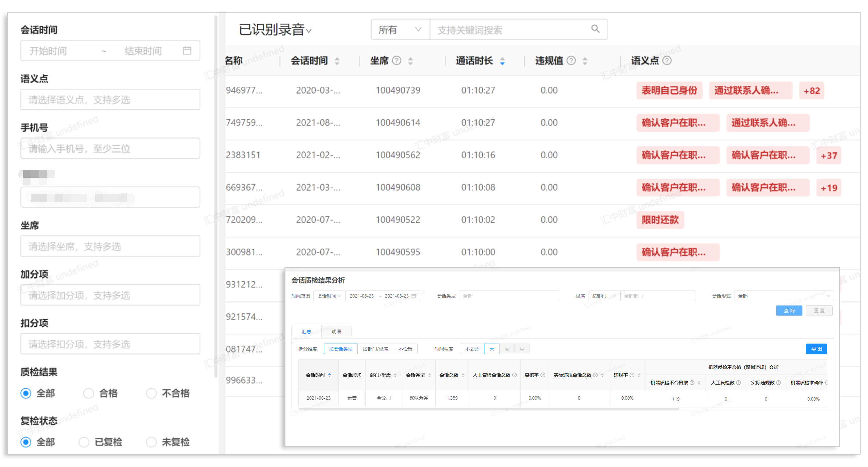Click help icon beside 违规率
The image size is (868, 467).
(x=632, y=375)
